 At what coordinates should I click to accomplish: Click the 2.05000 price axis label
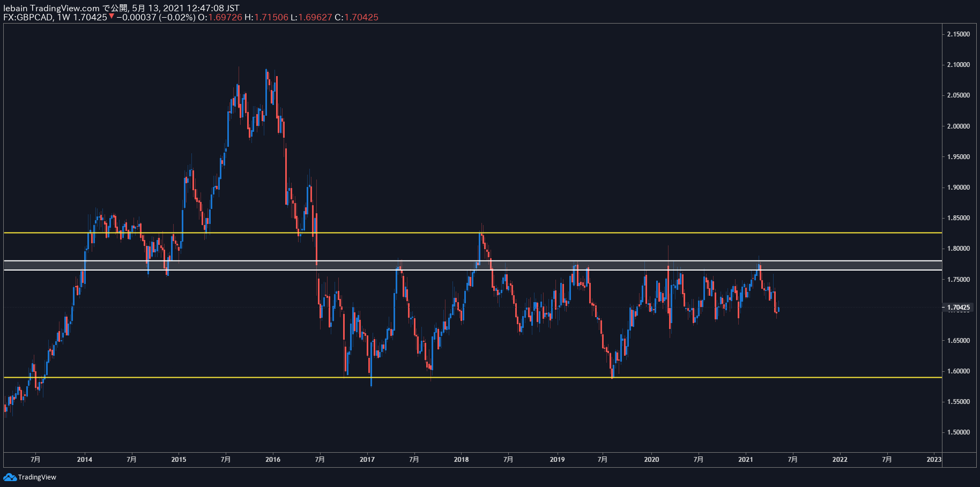pyautogui.click(x=958, y=95)
